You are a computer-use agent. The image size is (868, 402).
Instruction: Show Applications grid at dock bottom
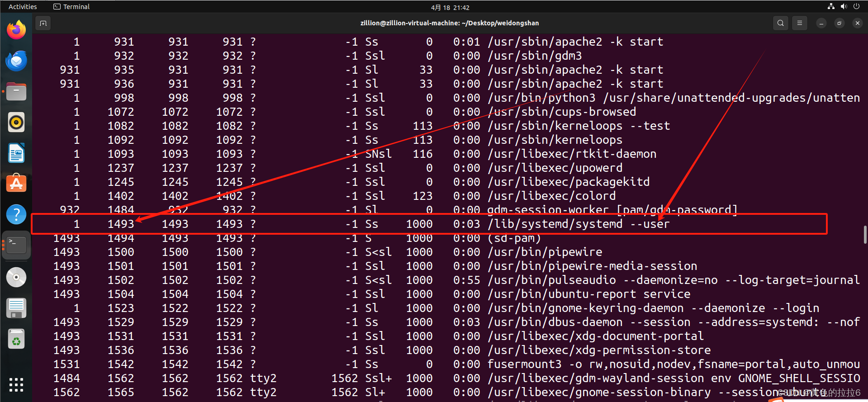pyautogui.click(x=16, y=385)
